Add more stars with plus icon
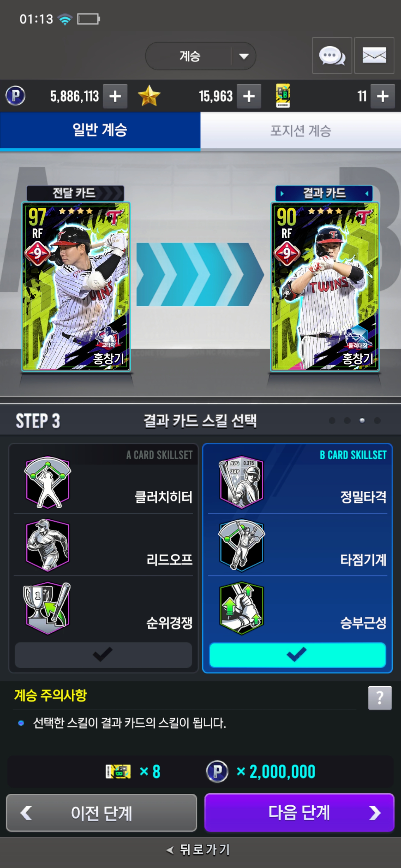401x868 pixels. (249, 96)
